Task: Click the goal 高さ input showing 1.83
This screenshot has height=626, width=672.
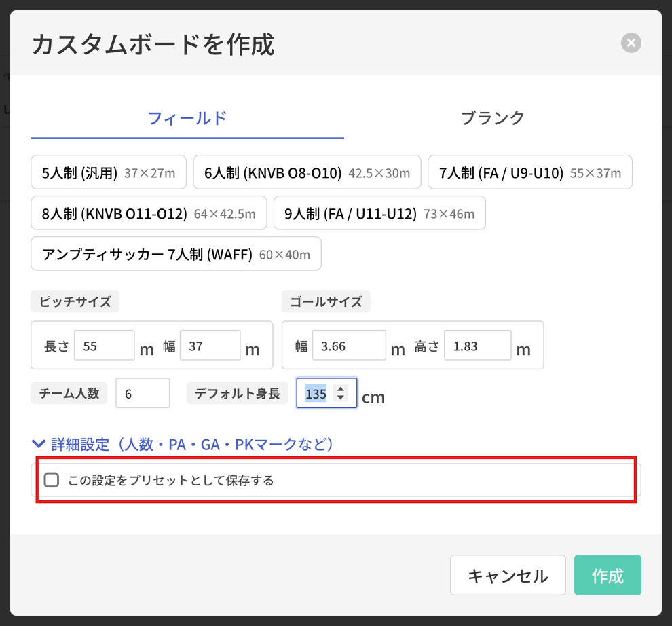Action: coord(477,346)
